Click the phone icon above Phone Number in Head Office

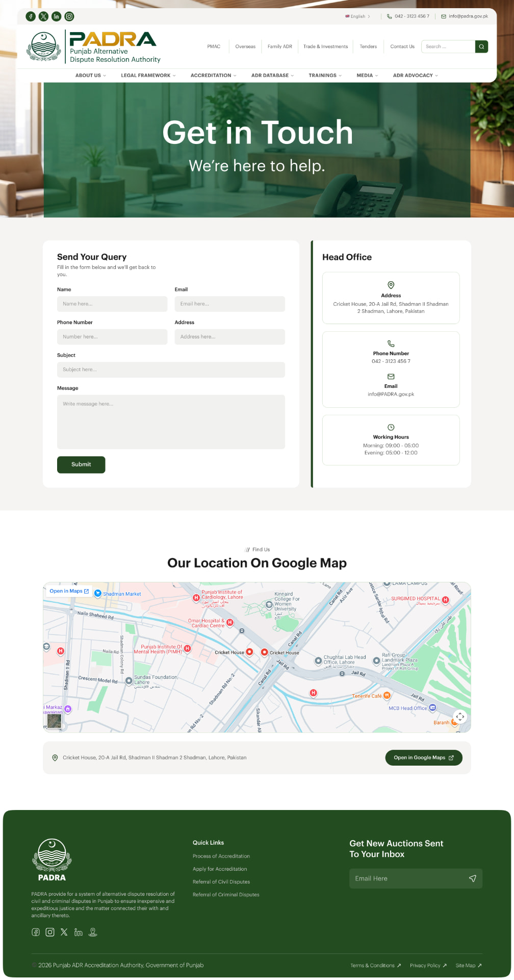point(391,344)
